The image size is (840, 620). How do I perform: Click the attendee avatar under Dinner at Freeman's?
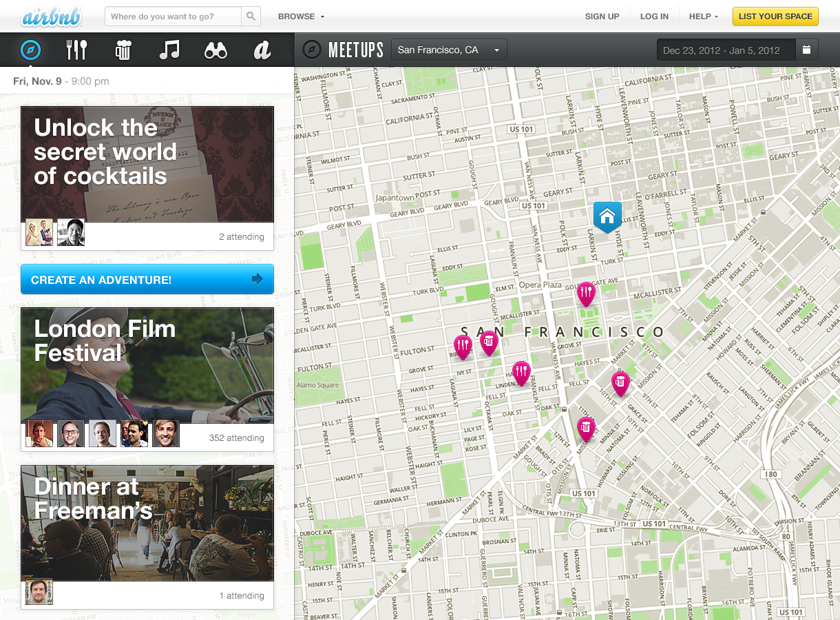point(39,592)
